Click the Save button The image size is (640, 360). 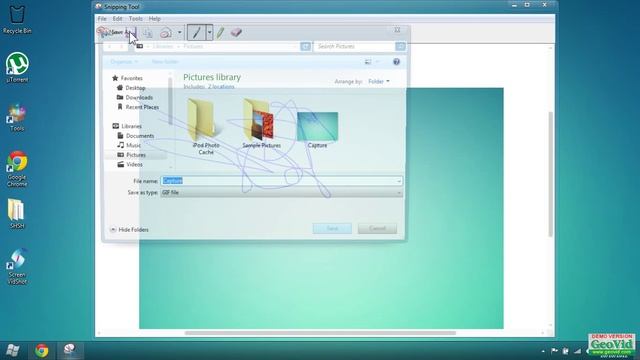[332, 229]
